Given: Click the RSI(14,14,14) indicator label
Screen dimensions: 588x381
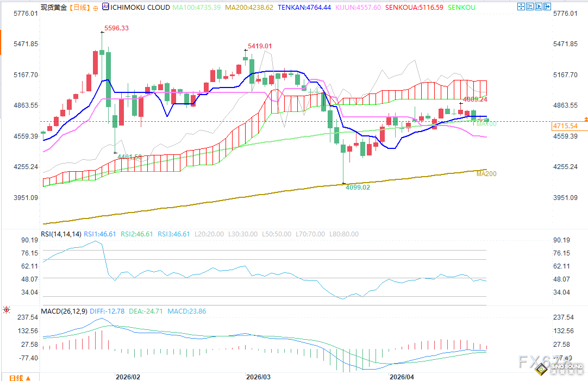Looking at the screenshot, I should coord(61,234).
